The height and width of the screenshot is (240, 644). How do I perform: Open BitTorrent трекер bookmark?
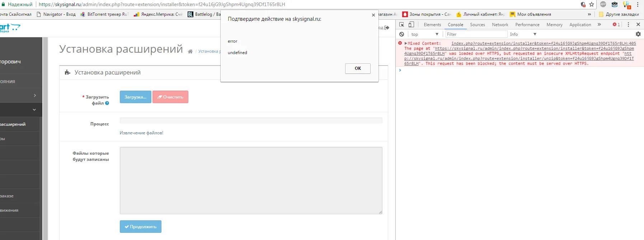tap(104, 14)
